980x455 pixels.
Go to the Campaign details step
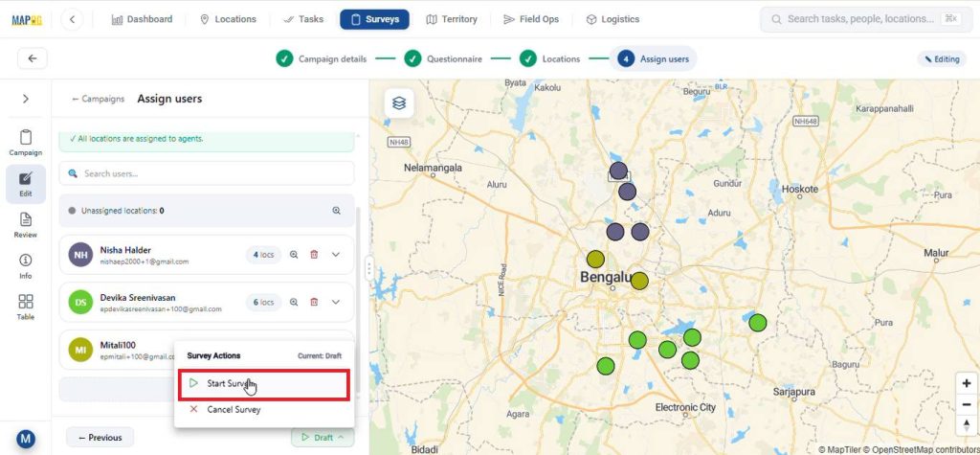pos(322,58)
